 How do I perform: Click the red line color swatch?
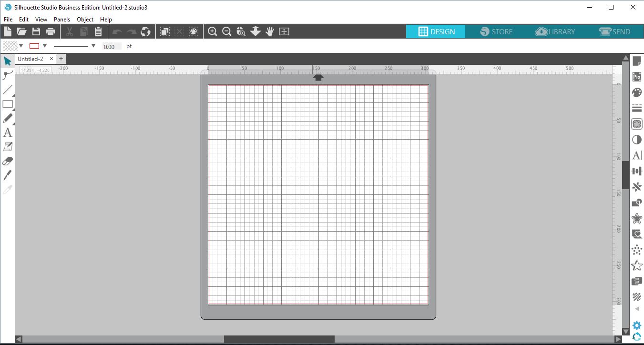pyautogui.click(x=34, y=46)
